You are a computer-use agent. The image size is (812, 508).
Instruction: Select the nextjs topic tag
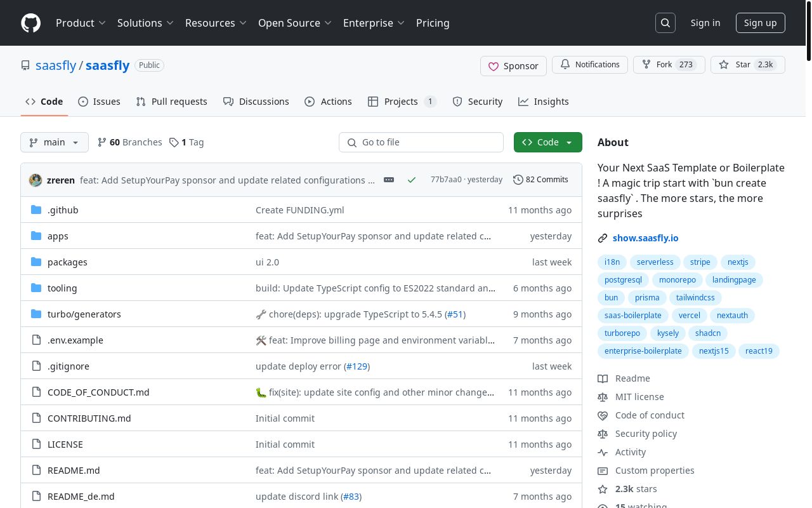point(738,262)
